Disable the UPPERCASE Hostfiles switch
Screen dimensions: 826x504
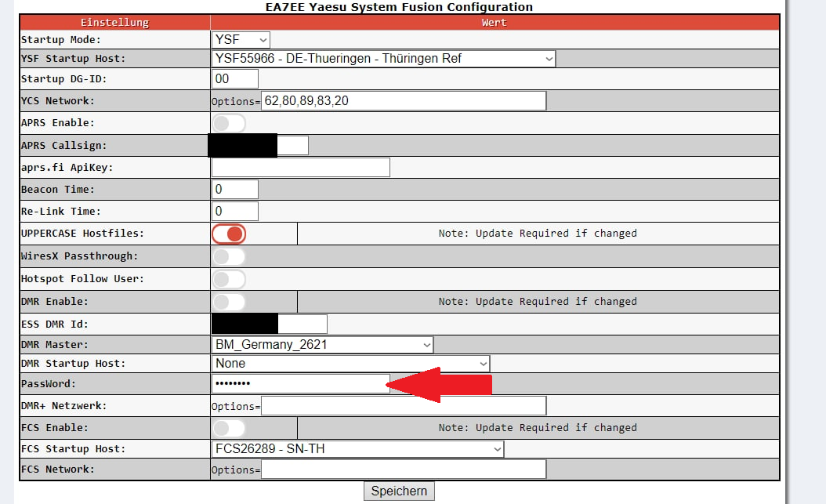point(229,234)
